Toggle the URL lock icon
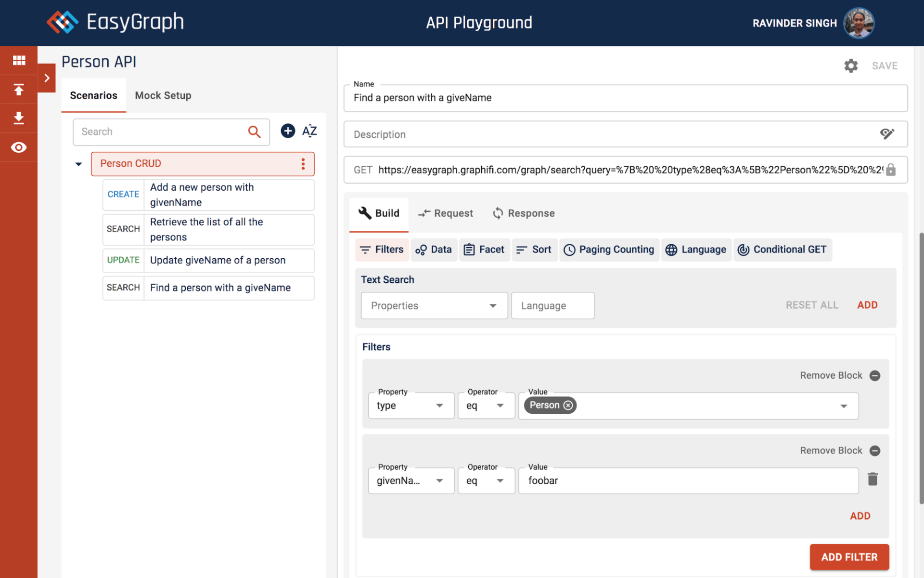 click(891, 170)
